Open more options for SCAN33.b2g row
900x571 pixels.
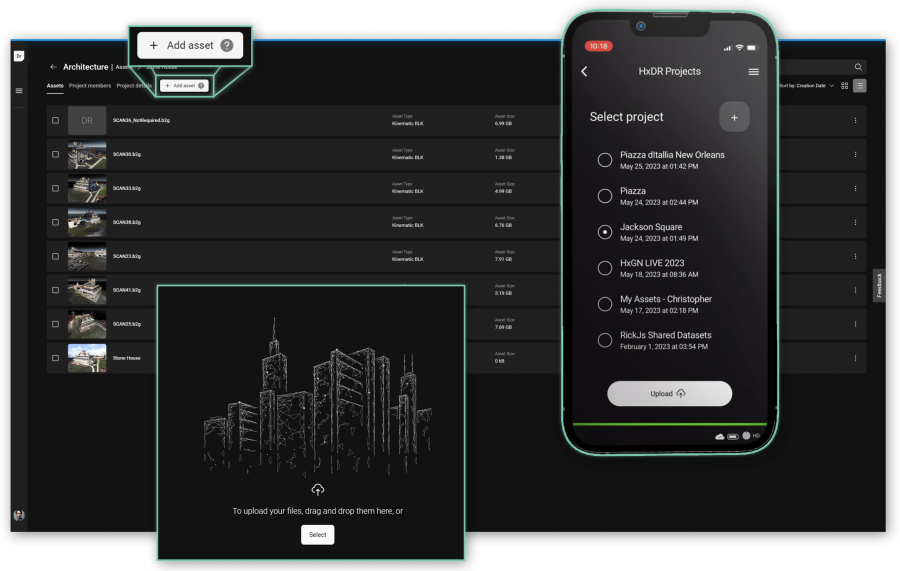coord(855,188)
